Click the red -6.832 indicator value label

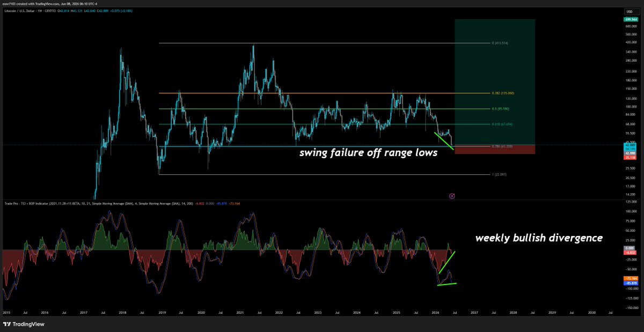tap(630, 252)
